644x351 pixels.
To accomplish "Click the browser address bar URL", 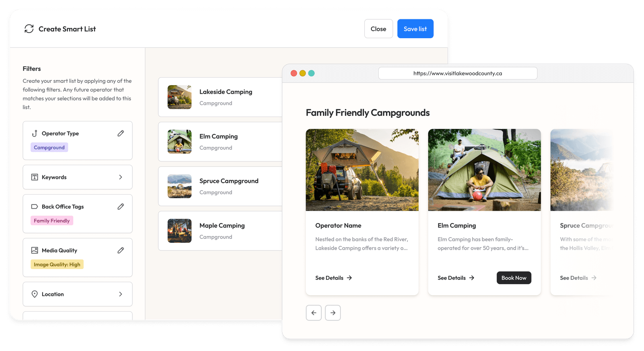I will pyautogui.click(x=458, y=73).
